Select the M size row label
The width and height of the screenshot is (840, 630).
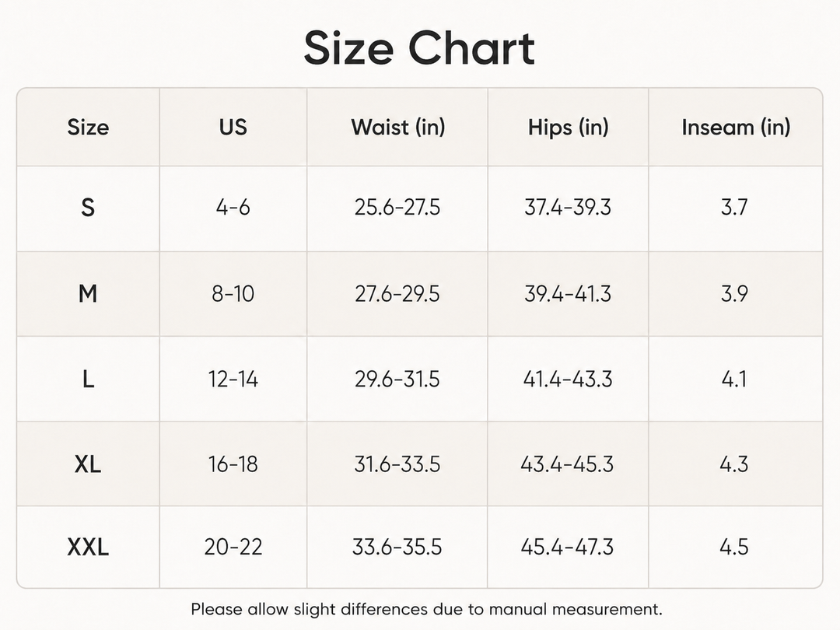(x=88, y=293)
